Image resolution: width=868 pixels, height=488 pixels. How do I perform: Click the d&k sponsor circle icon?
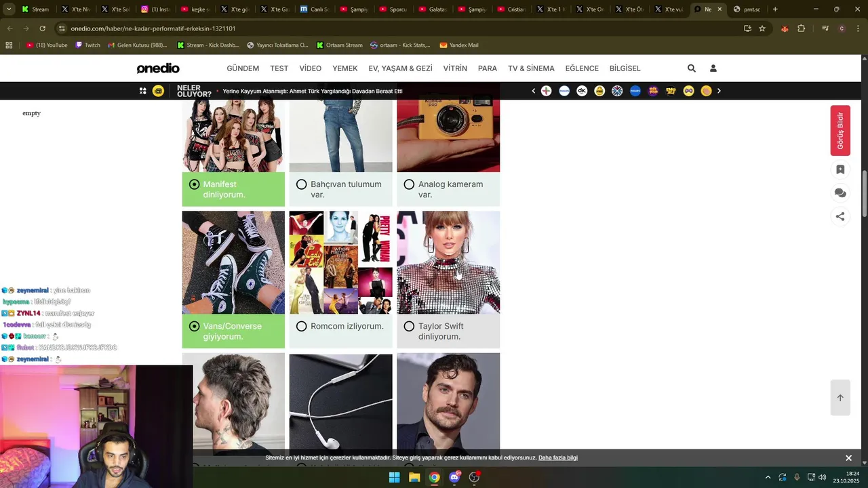pos(582,91)
